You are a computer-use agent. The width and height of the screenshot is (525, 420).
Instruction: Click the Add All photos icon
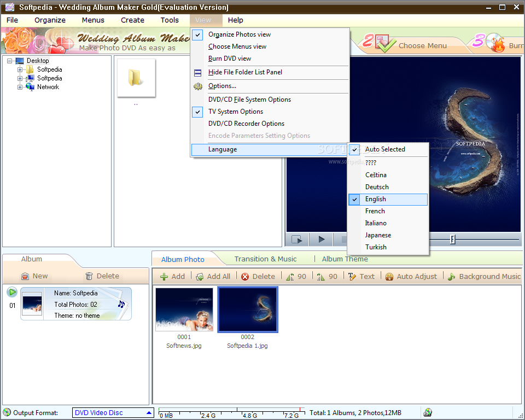click(x=200, y=277)
